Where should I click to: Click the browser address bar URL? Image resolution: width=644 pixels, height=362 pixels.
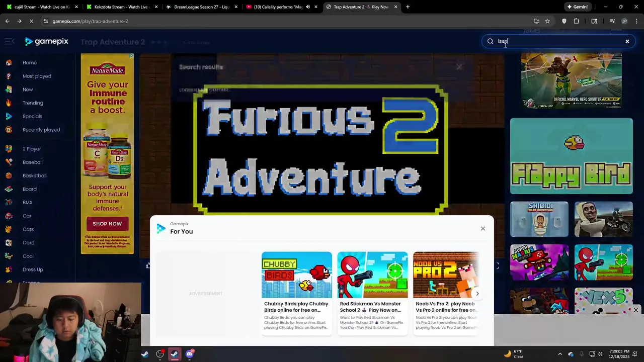click(x=91, y=21)
